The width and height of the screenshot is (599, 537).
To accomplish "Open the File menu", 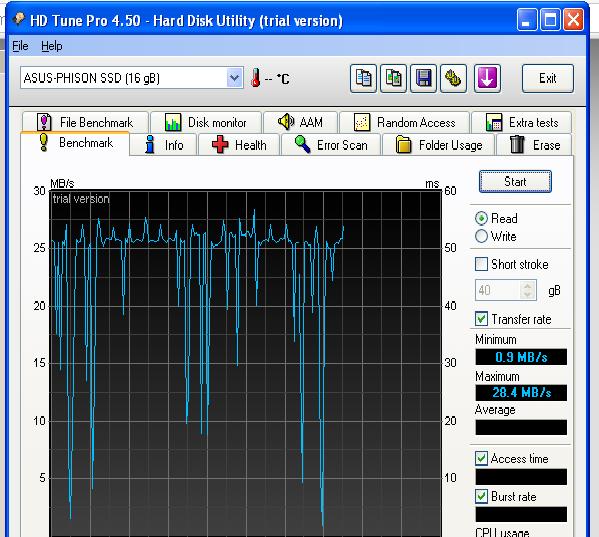I will pos(20,46).
